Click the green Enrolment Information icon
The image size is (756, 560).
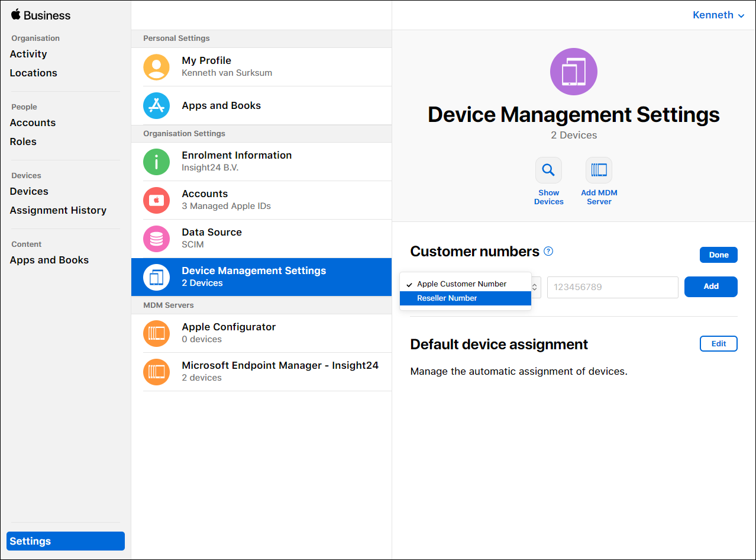pos(156,162)
